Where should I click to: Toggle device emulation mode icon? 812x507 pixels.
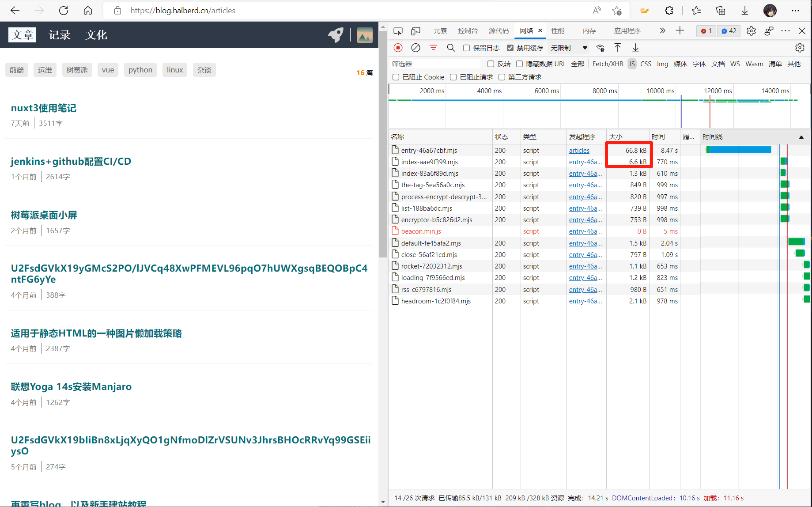coord(415,31)
